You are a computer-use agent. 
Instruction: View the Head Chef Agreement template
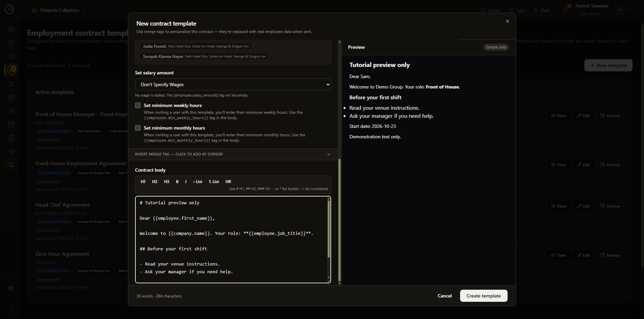point(558,206)
